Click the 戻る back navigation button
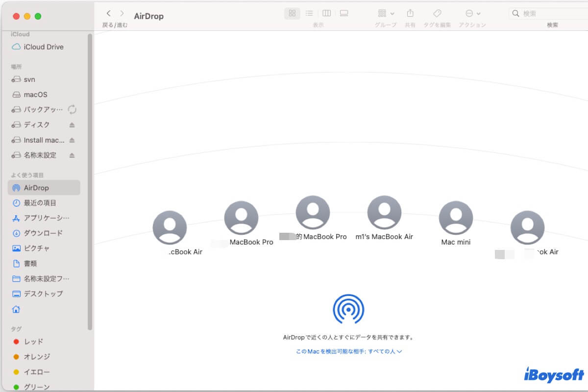This screenshot has height=392, width=588. coord(108,13)
